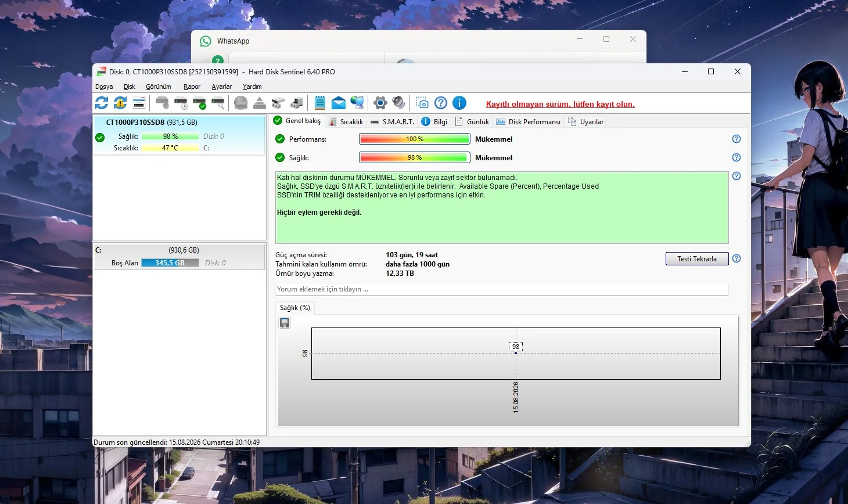Click the disk list's Sıcaklık 47 °C value

click(x=170, y=148)
